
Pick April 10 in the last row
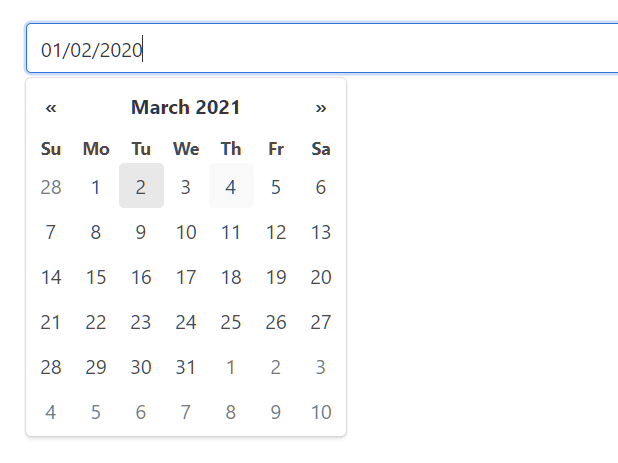pyautogui.click(x=321, y=412)
